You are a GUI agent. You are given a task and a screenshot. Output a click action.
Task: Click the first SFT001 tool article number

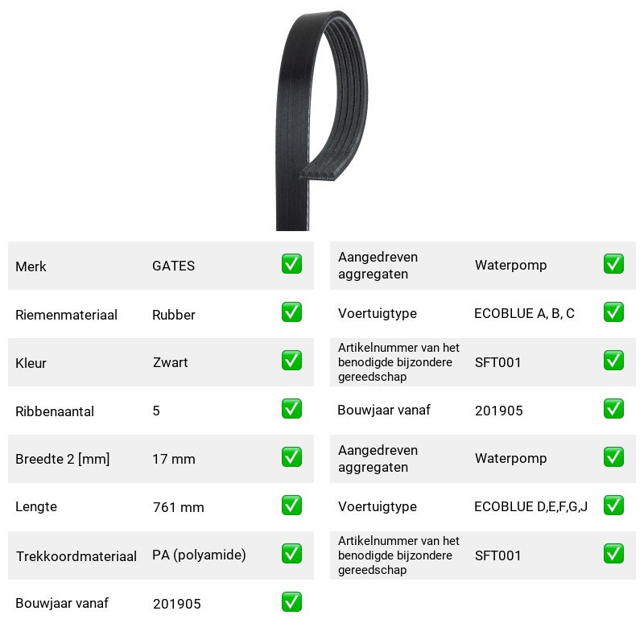(x=497, y=362)
